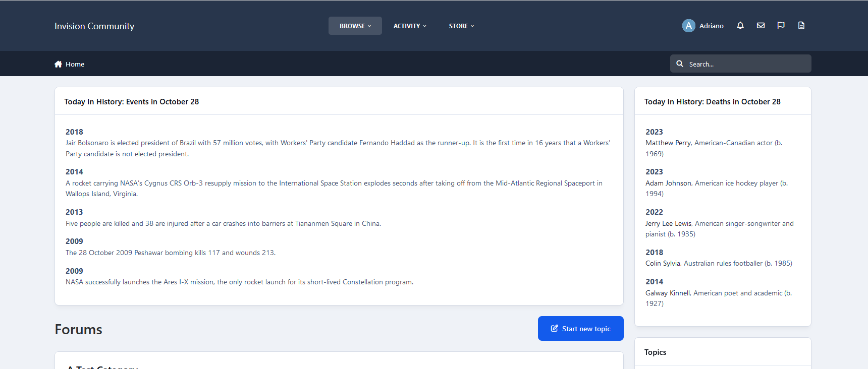Viewport: 868px width, 369px height.
Task: Click the search magnifier icon
Action: click(x=680, y=64)
